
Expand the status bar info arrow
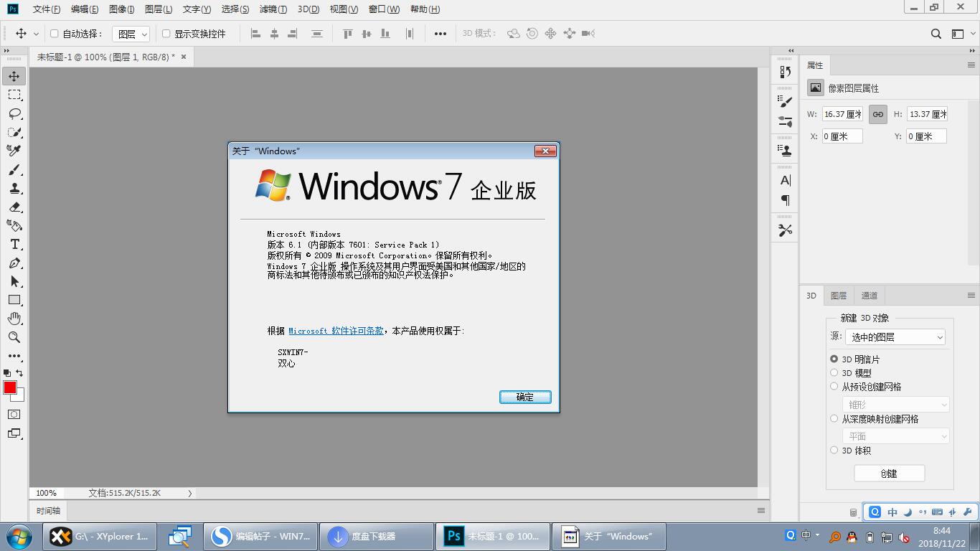(x=189, y=493)
